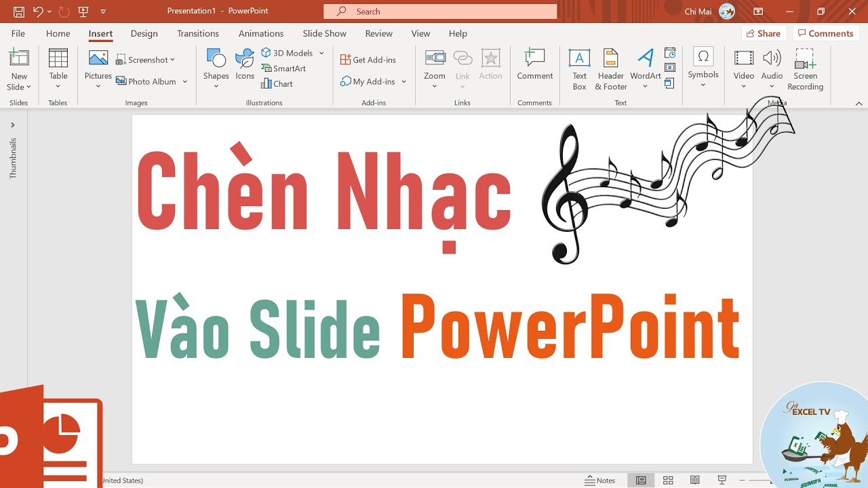The height and width of the screenshot is (488, 868).
Task: Open the Photo Album dropdown arrow
Action: click(x=184, y=81)
